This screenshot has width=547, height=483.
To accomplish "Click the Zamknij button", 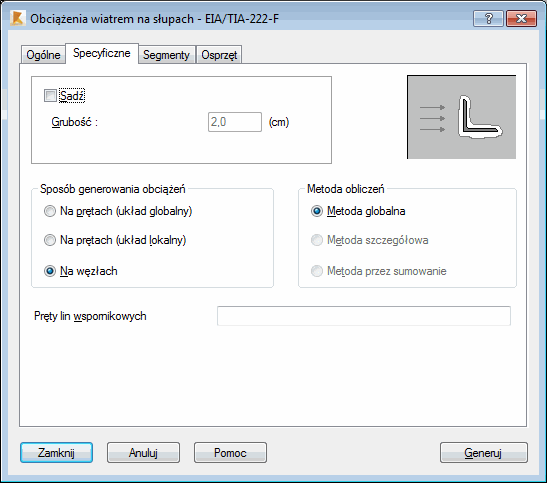I will point(57,453).
